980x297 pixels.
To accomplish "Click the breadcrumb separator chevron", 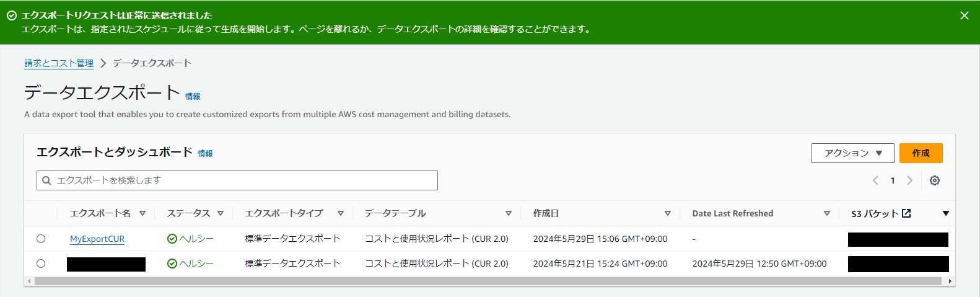I will [x=103, y=63].
